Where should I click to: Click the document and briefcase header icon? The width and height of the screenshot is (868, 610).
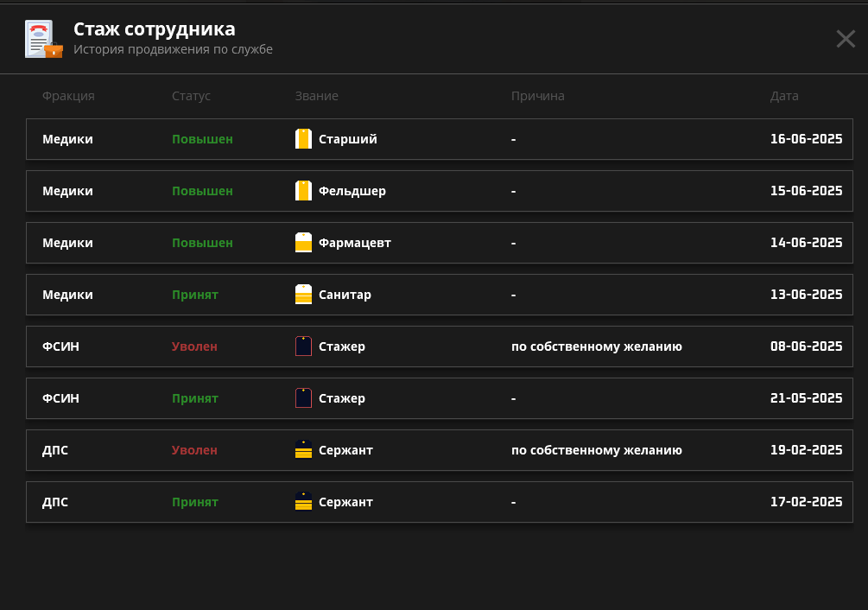tap(44, 39)
